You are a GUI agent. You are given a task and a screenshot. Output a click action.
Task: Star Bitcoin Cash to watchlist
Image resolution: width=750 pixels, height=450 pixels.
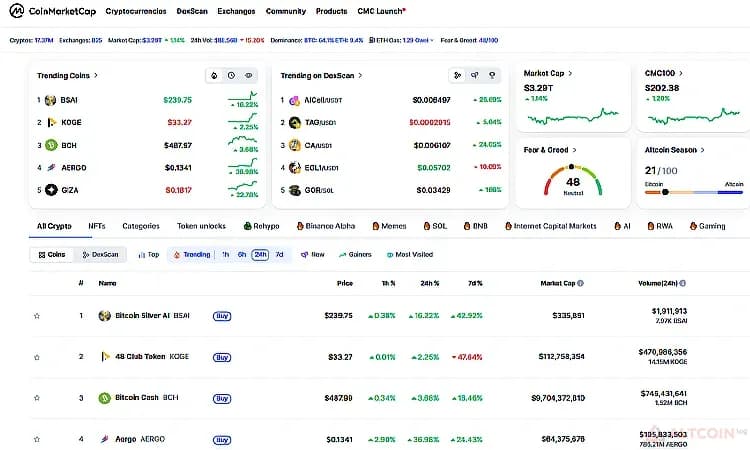coord(37,398)
